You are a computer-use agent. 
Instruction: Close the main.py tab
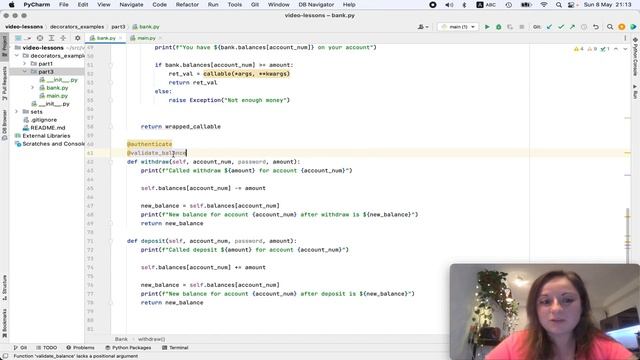pyautogui.click(x=160, y=38)
